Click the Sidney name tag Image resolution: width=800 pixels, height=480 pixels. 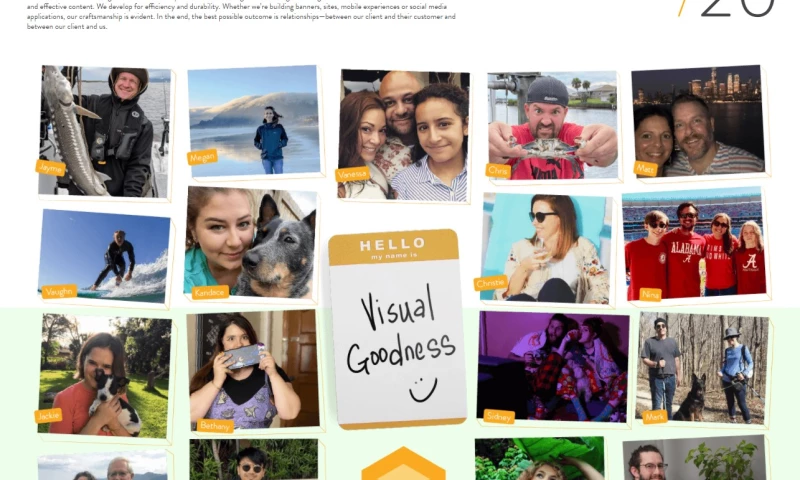499,416
